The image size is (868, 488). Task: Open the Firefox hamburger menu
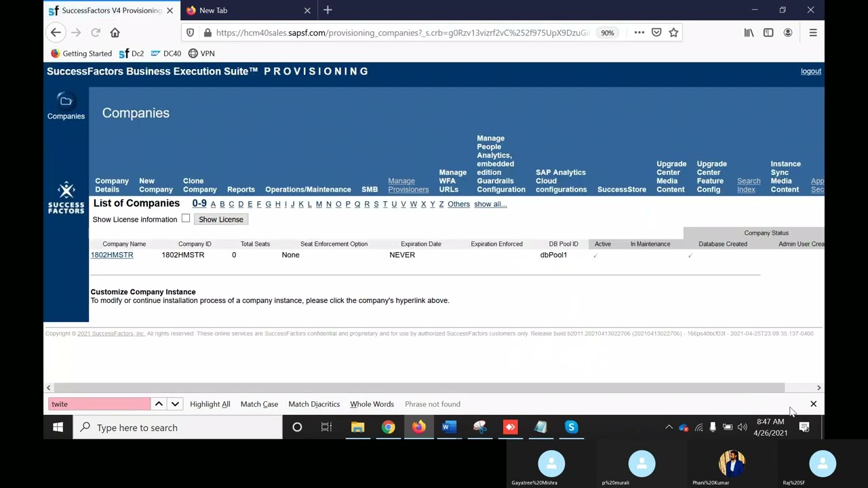pos(813,33)
